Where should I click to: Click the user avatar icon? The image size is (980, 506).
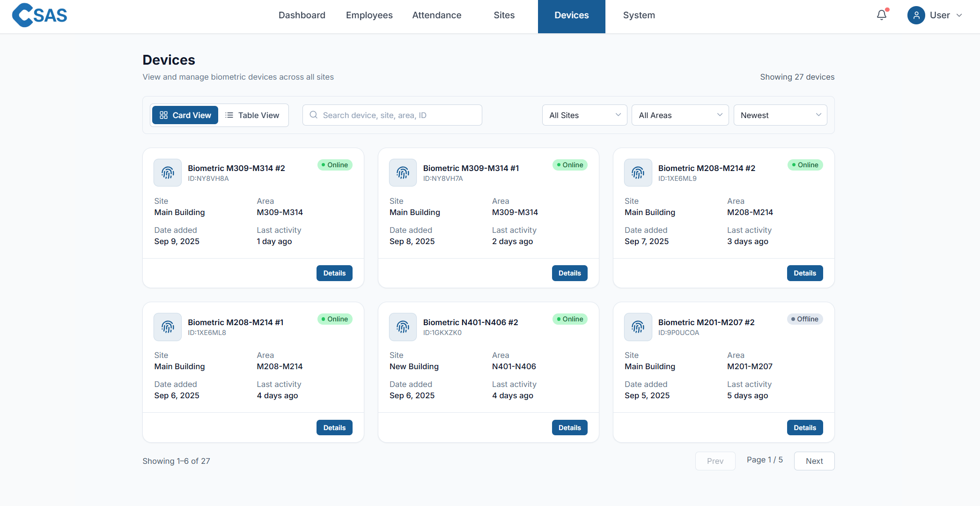pos(916,15)
